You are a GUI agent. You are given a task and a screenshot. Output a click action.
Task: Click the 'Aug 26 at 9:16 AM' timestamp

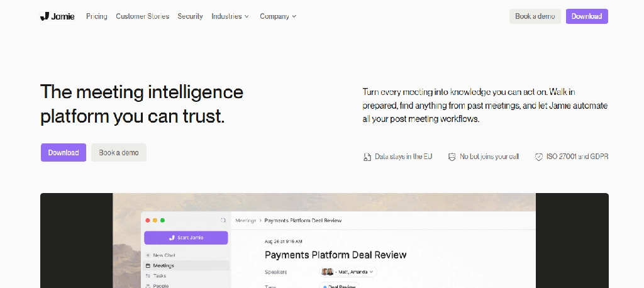pos(284,241)
